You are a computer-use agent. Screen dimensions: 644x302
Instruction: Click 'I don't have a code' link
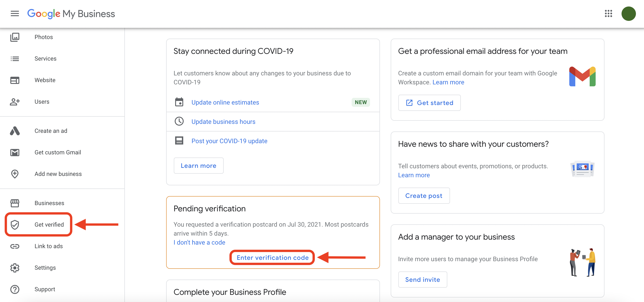[x=199, y=242]
